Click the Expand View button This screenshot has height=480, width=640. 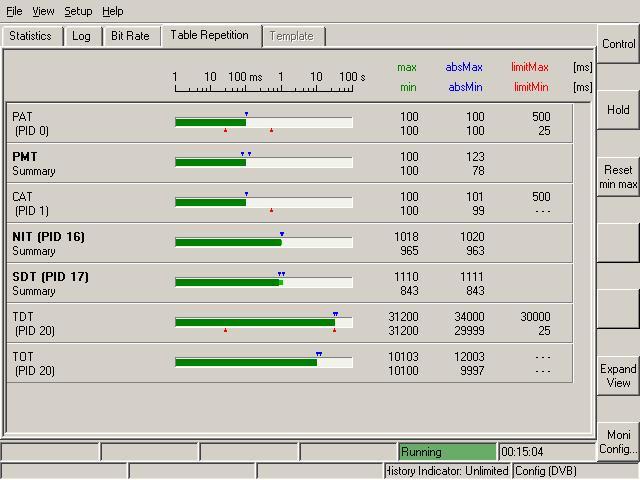(x=618, y=375)
